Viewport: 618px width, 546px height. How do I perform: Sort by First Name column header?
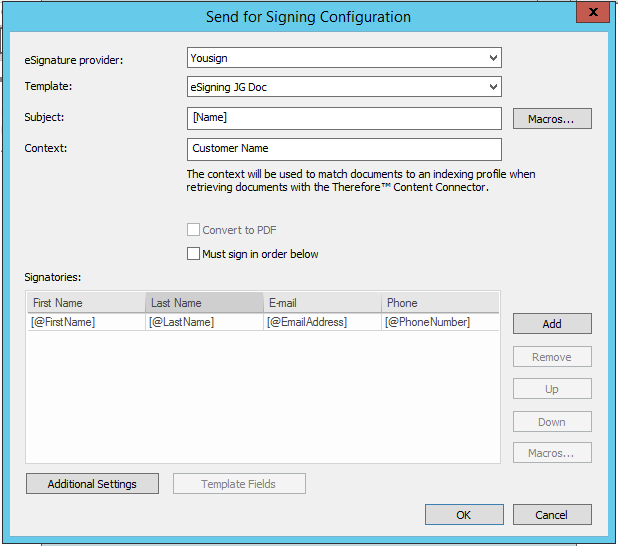85,303
